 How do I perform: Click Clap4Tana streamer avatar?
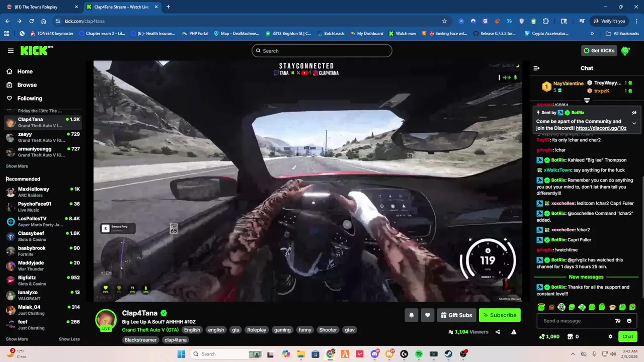(106, 319)
